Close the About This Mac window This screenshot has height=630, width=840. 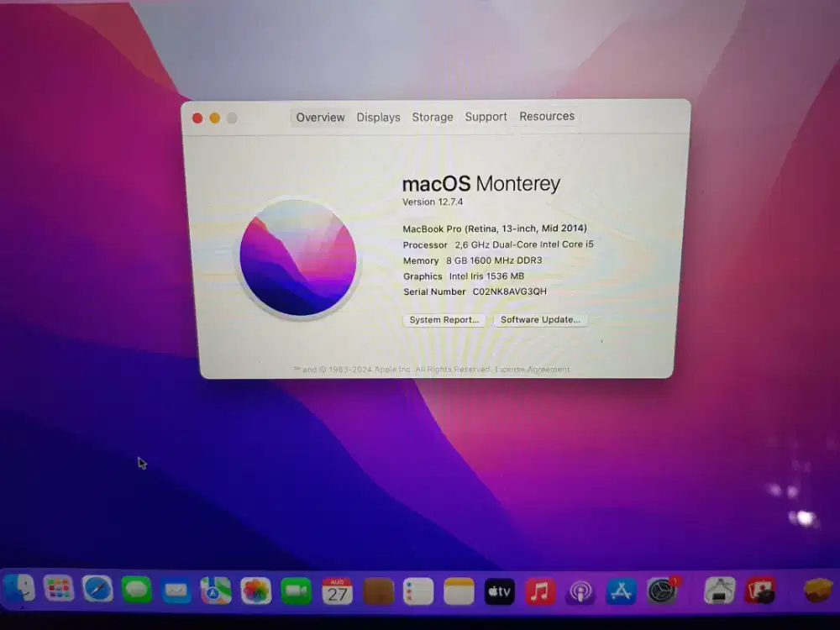pos(197,118)
